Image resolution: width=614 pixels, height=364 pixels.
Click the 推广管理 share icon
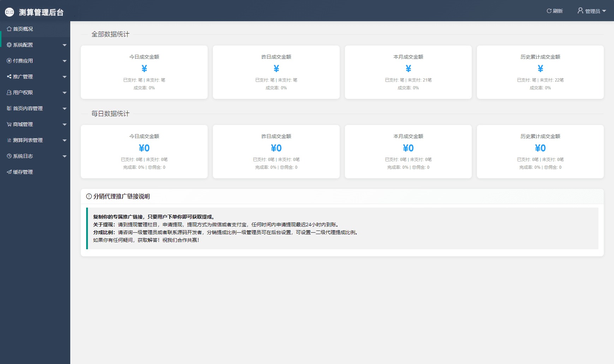(x=10, y=77)
